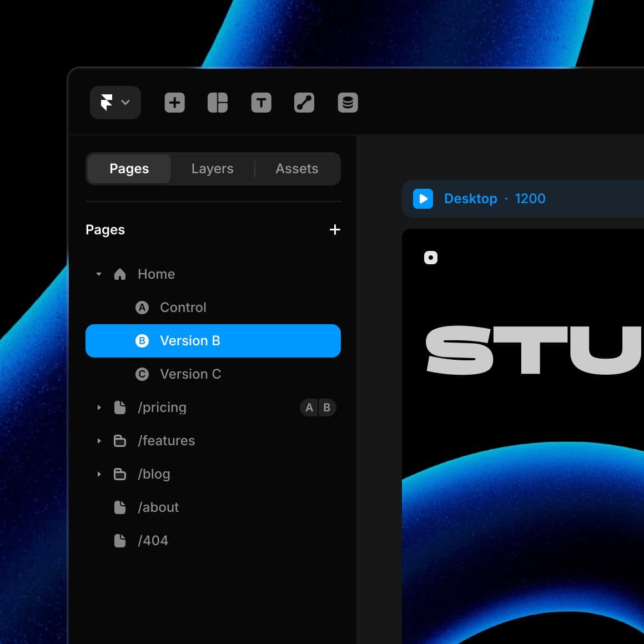The width and height of the screenshot is (644, 644).
Task: Open the /pricing page
Action: point(213,407)
